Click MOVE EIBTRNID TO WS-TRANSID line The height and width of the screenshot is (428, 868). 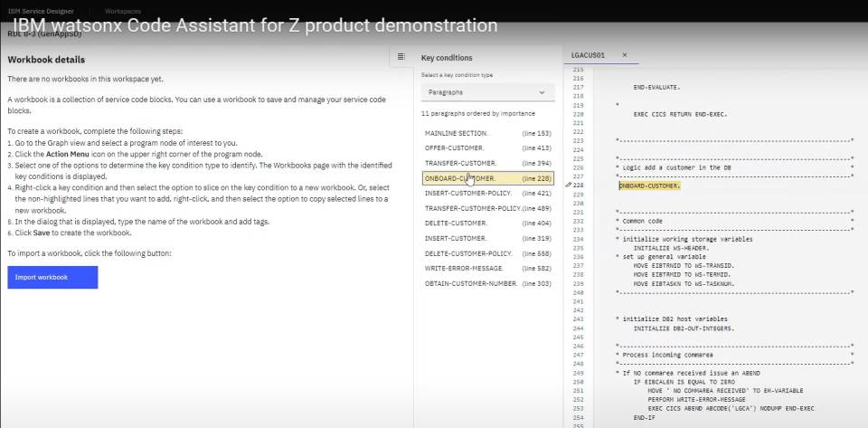682,266
